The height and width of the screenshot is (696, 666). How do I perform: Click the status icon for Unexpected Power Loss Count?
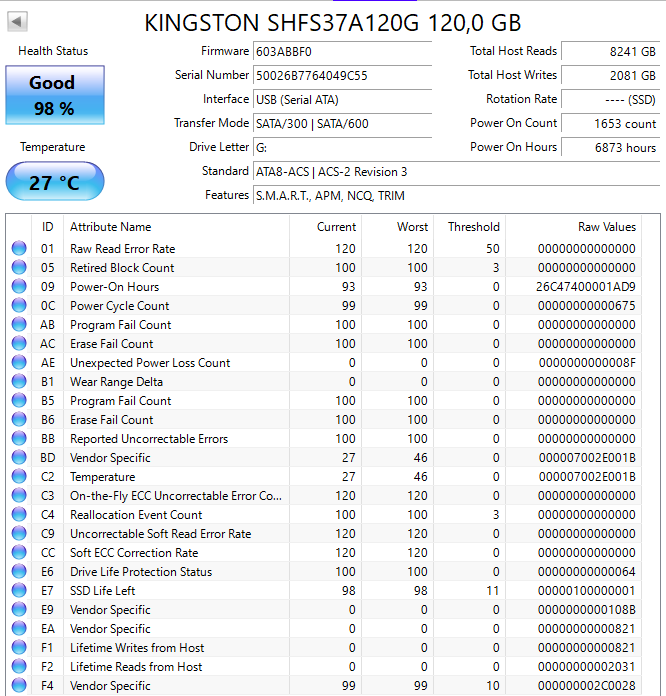tap(19, 363)
